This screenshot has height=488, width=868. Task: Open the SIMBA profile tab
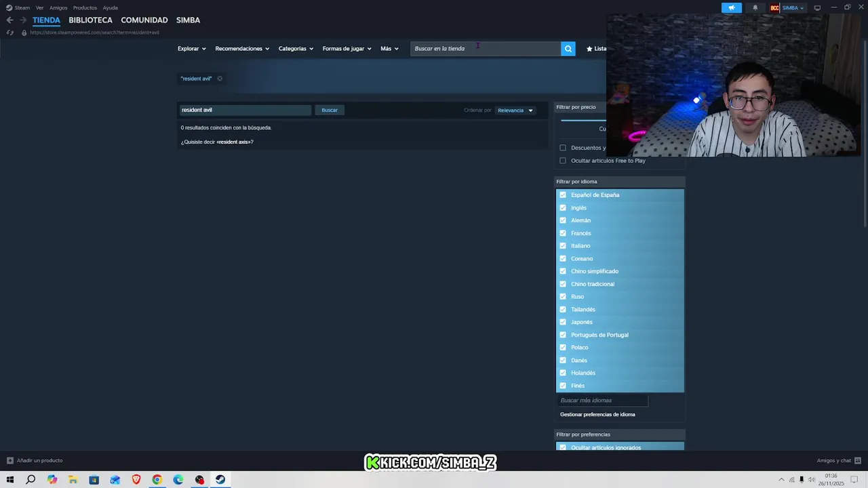point(188,20)
